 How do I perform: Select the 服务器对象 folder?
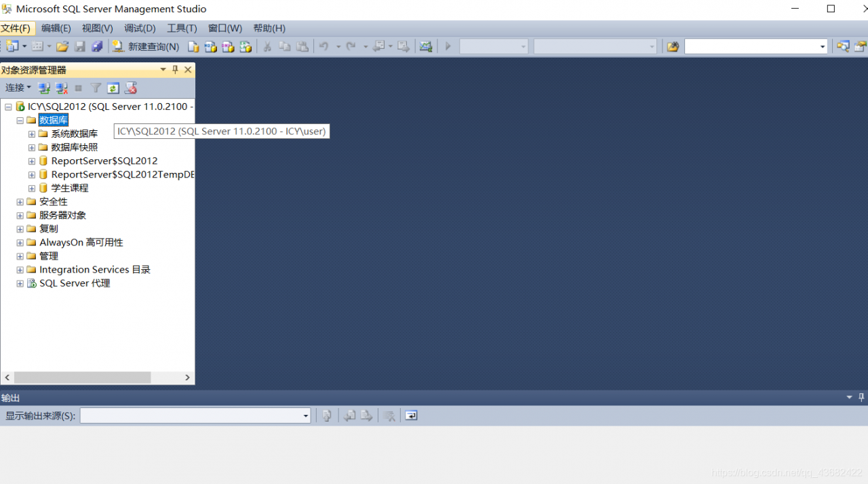tap(62, 215)
